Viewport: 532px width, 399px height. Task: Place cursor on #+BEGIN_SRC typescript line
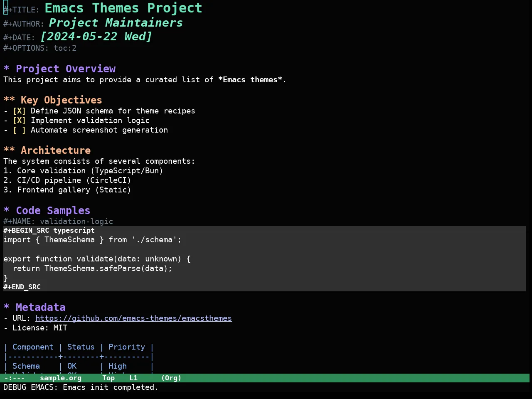tap(49, 230)
